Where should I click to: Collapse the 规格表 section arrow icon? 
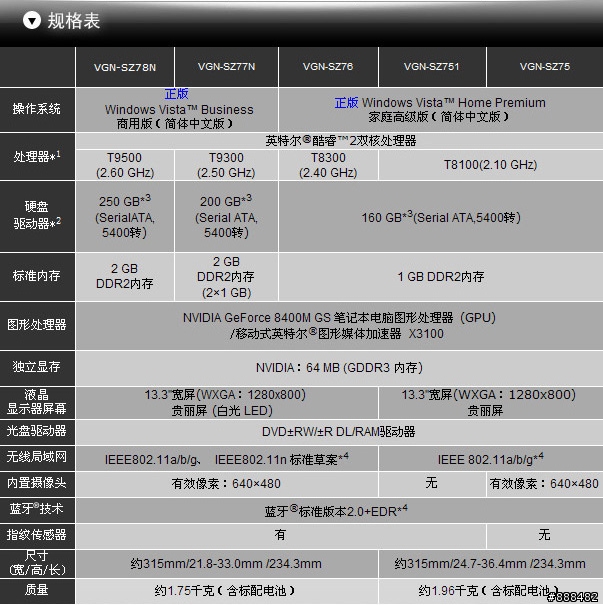[x=32, y=20]
